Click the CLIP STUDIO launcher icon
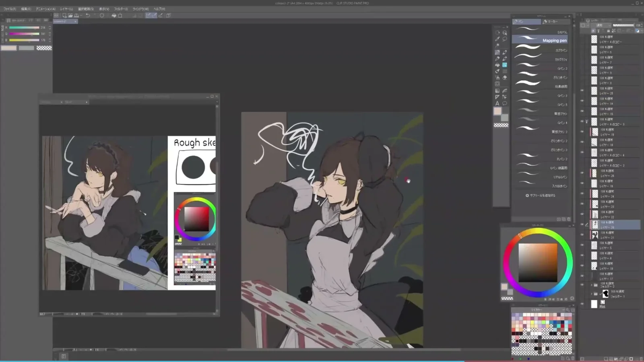Image resolution: width=644 pixels, height=362 pixels. (56, 15)
